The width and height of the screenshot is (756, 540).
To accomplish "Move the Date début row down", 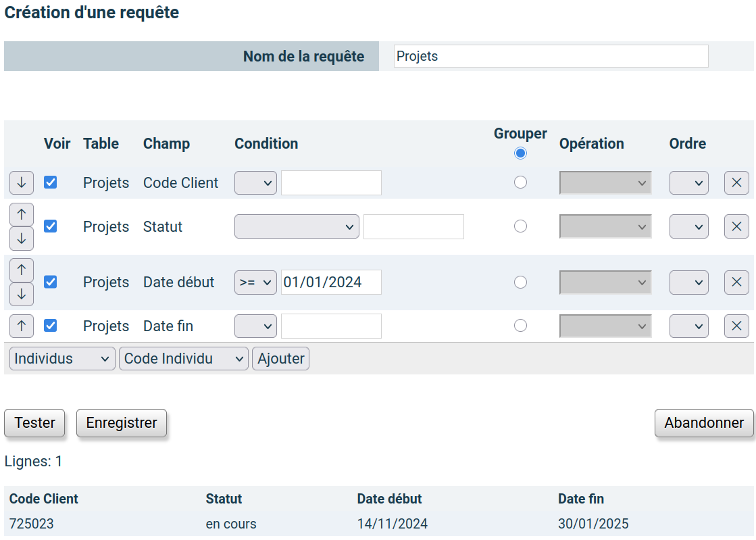I will click(x=21, y=294).
